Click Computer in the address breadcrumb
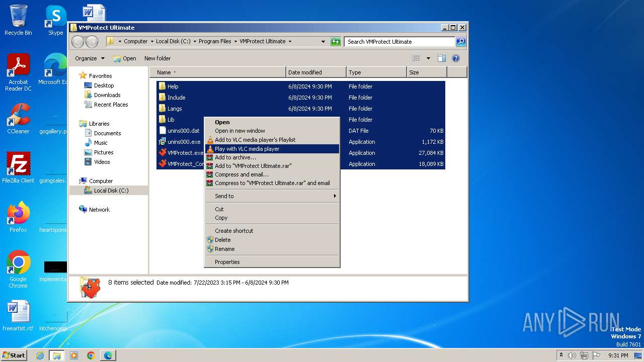The width and height of the screenshot is (644, 362). (x=136, y=42)
